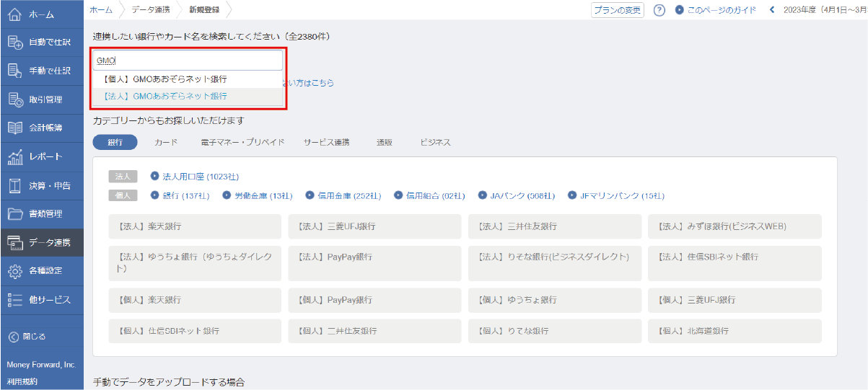Click Money Forward, Inc. in sidebar footer
The image size is (868, 390).
41,365
